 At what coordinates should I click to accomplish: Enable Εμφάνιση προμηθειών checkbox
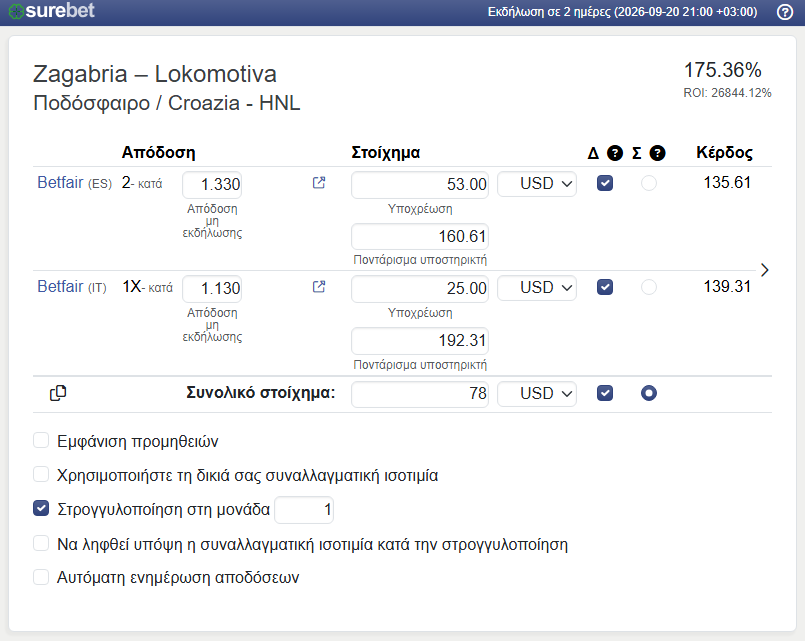click(41, 440)
